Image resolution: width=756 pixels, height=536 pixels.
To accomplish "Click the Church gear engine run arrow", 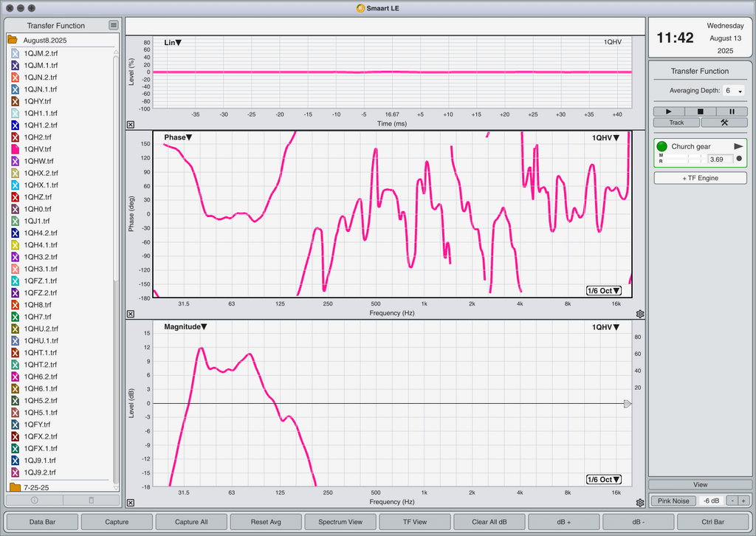I will 738,146.
